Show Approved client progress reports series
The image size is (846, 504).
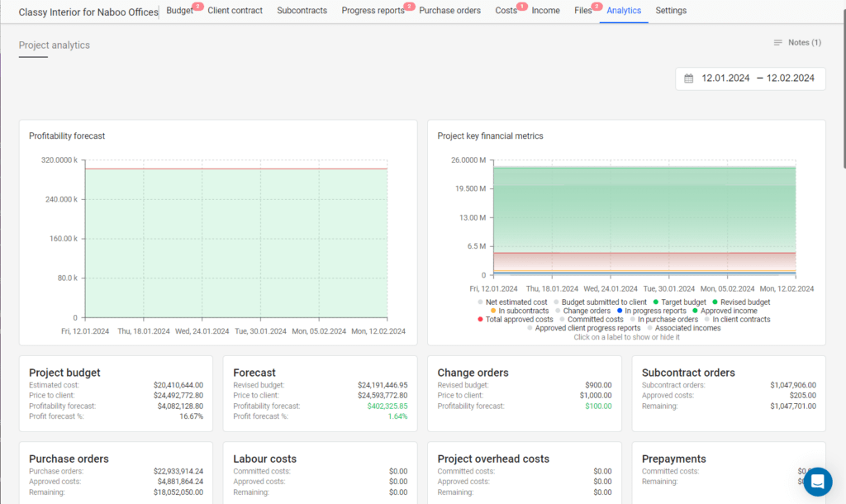(583, 328)
